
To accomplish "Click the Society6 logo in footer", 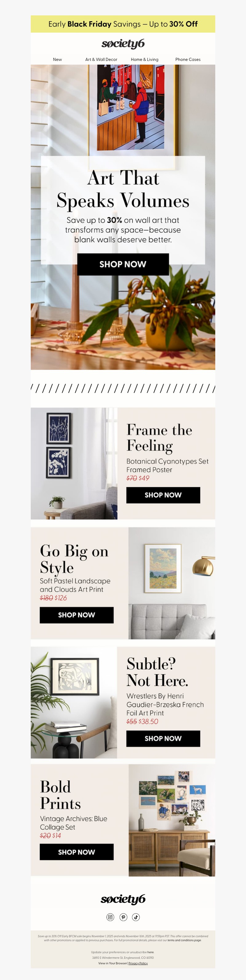I will click(123, 898).
